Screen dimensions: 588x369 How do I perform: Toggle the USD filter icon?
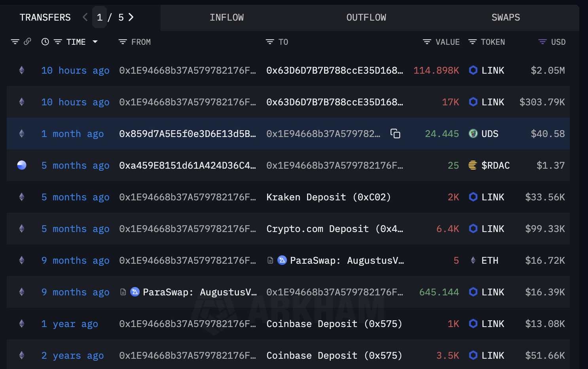pos(542,42)
